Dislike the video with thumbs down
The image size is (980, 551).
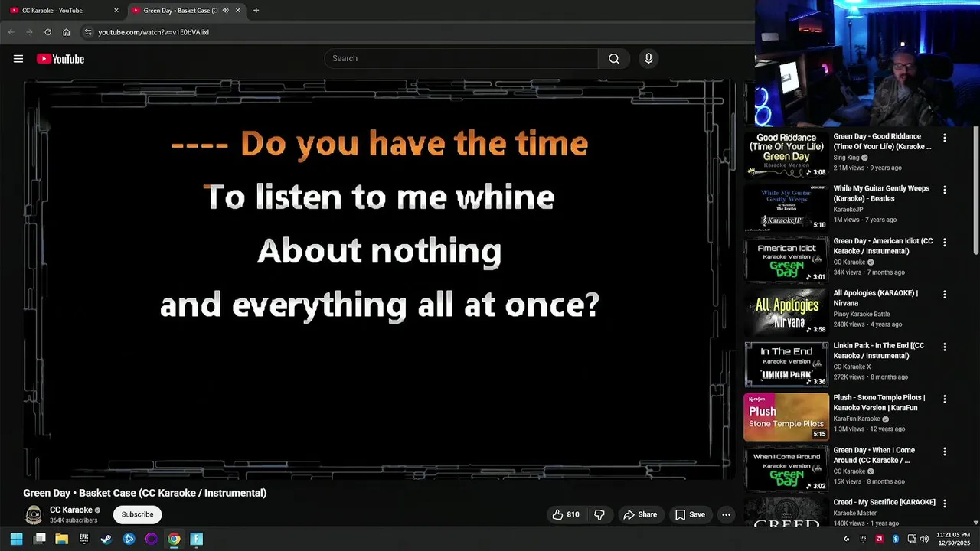[x=599, y=514]
